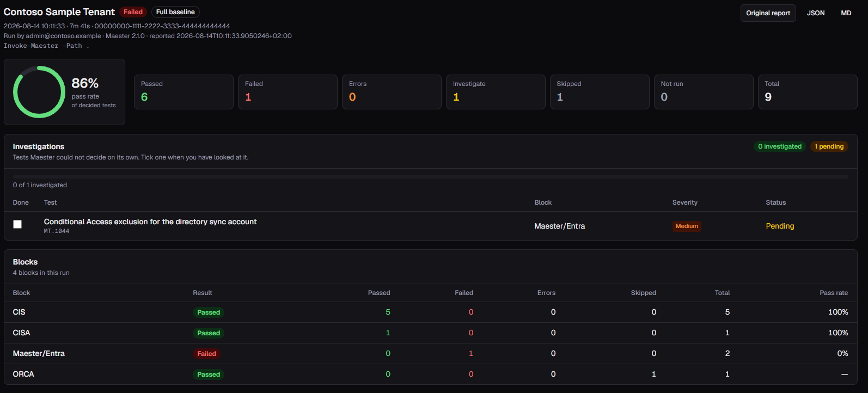This screenshot has height=393, width=868.
Task: Click the 0 investigated pill
Action: click(x=780, y=146)
